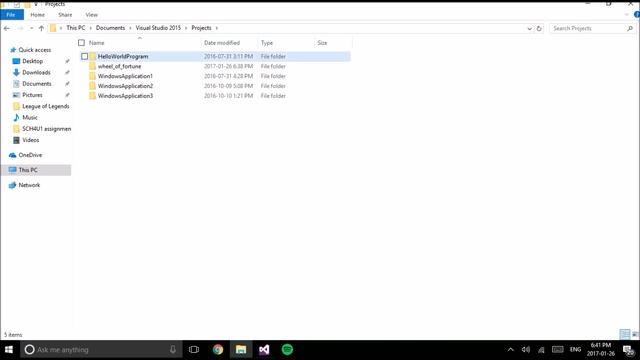Switch to the Home ribbon tab

[38, 15]
